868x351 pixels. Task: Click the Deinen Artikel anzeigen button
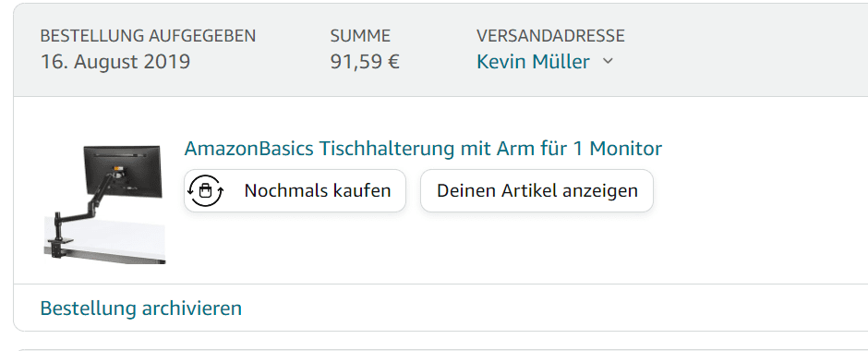(x=537, y=190)
